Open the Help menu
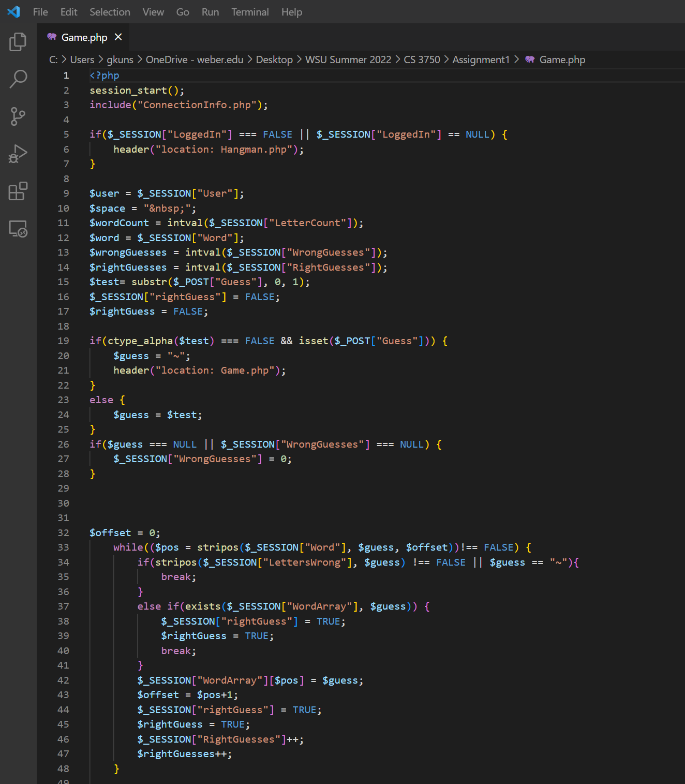This screenshot has width=685, height=784. 292,12
